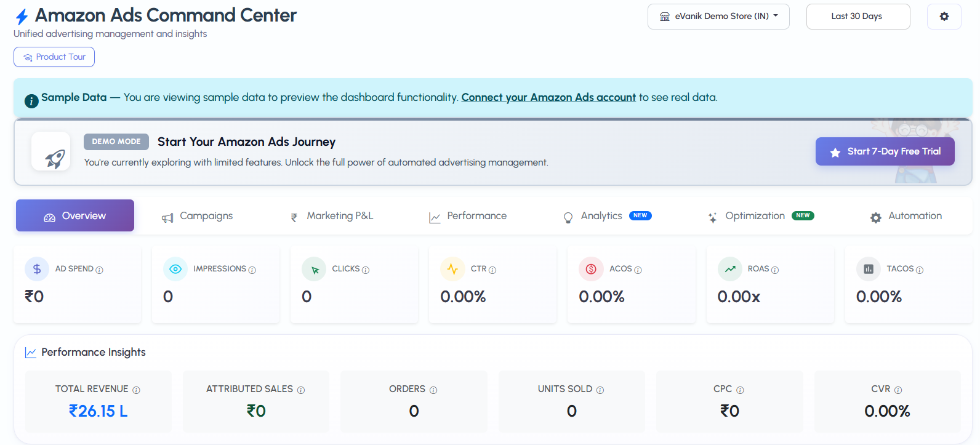This screenshot has height=445, width=980.
Task: Switch to the Overview tab
Action: click(75, 215)
